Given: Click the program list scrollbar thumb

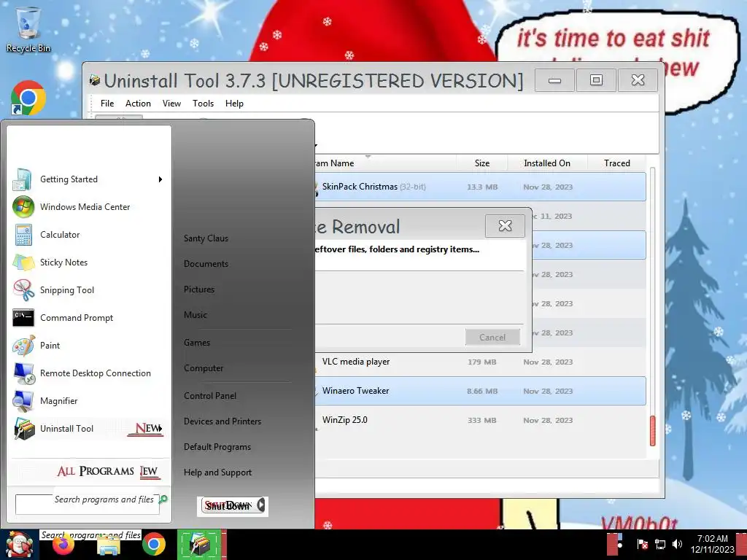Looking at the screenshot, I should [652, 431].
